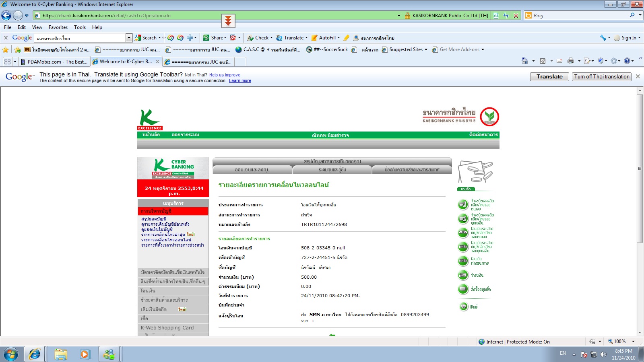The height and width of the screenshot is (362, 644).
Task: Click the green print icon in shortcuts
Action: pos(464,306)
